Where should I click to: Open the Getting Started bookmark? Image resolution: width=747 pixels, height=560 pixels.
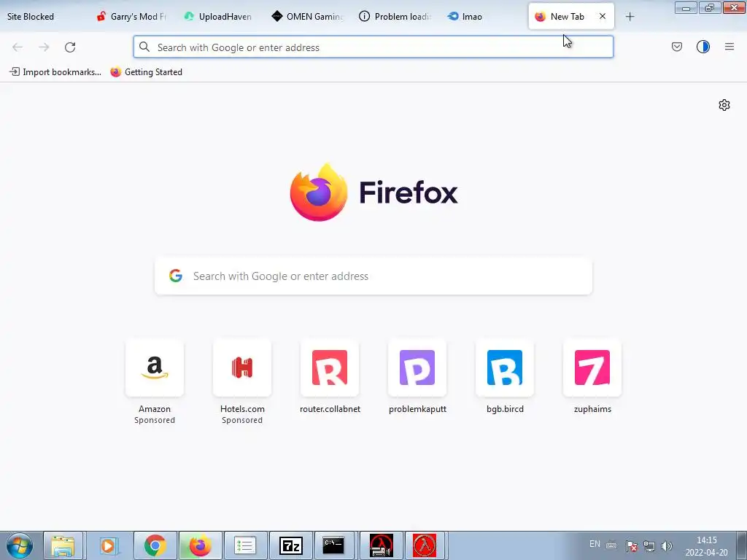(x=146, y=72)
